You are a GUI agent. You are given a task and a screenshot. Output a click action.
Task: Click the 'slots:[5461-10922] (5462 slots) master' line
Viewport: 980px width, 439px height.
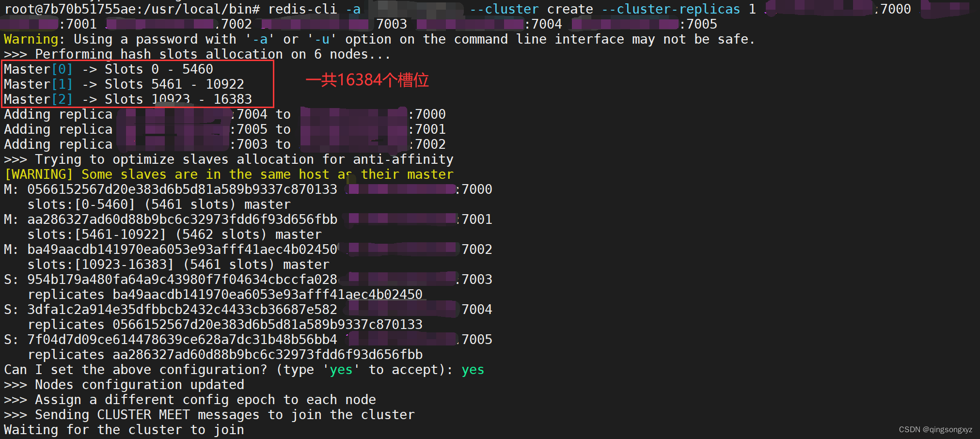point(174,235)
